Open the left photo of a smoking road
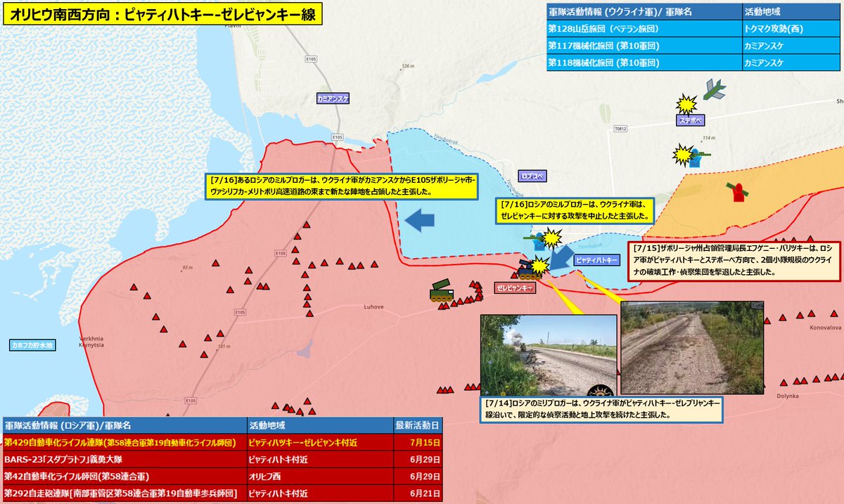The image size is (844, 504). tap(548, 355)
